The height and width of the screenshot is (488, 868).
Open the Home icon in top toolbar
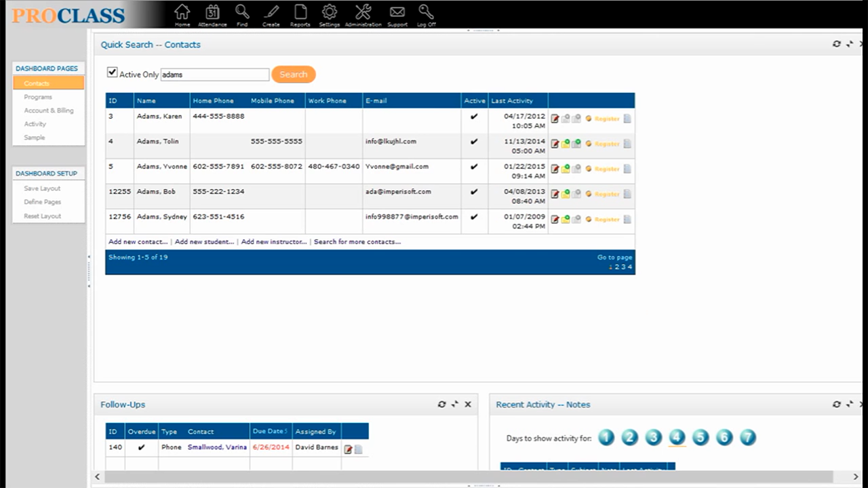tap(182, 15)
